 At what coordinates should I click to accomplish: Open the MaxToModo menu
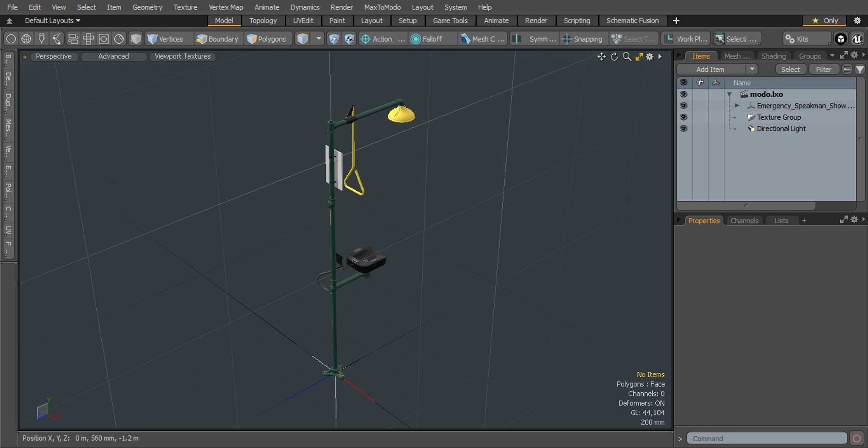pyautogui.click(x=382, y=7)
